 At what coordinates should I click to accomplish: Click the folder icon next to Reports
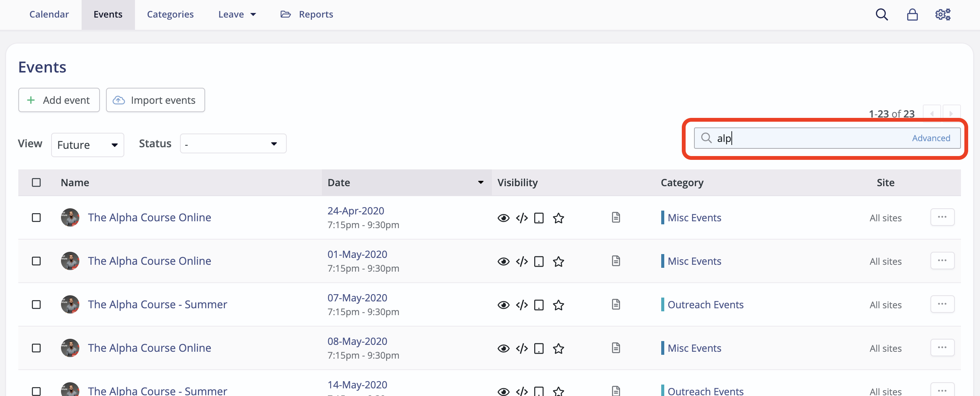pyautogui.click(x=285, y=14)
